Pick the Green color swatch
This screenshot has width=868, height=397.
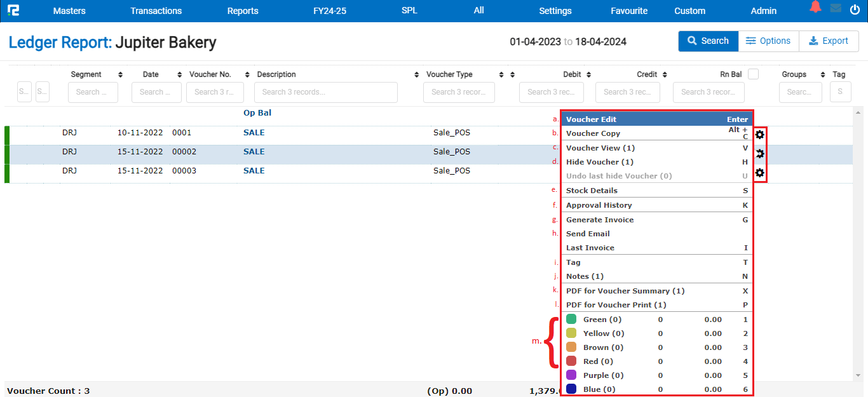pyautogui.click(x=571, y=320)
